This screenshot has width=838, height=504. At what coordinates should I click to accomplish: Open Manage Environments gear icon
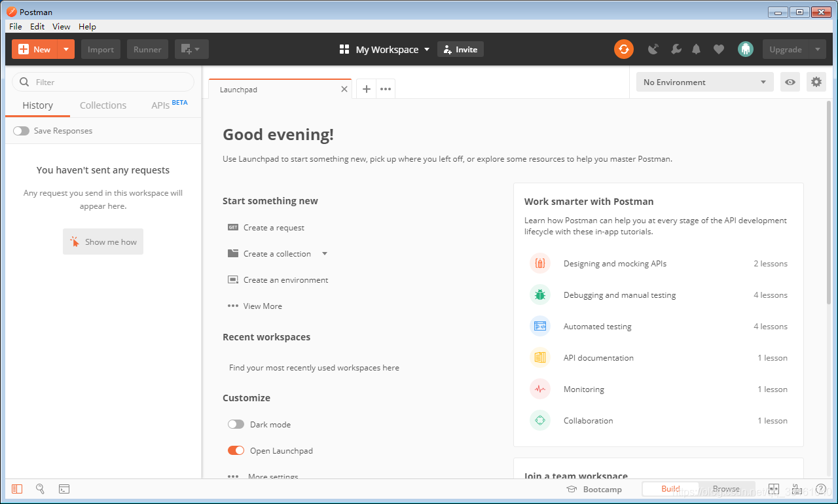point(816,82)
